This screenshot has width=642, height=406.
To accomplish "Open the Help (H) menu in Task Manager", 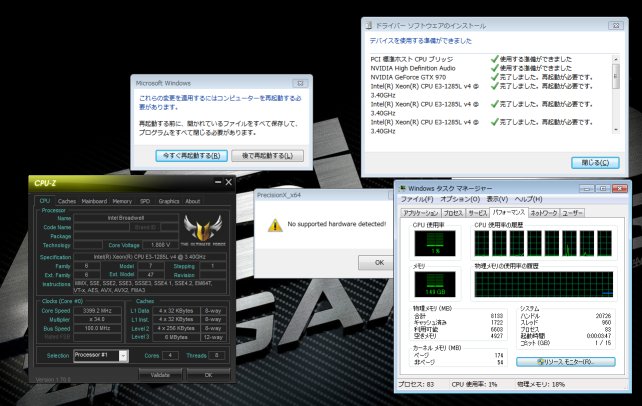I will pyautogui.click(x=528, y=199).
